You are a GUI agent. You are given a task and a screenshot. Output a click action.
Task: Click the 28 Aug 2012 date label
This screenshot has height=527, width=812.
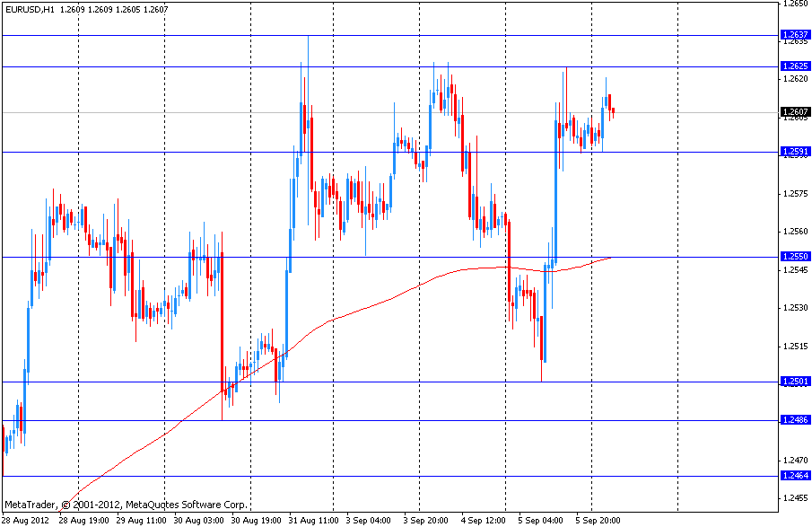tap(26, 520)
